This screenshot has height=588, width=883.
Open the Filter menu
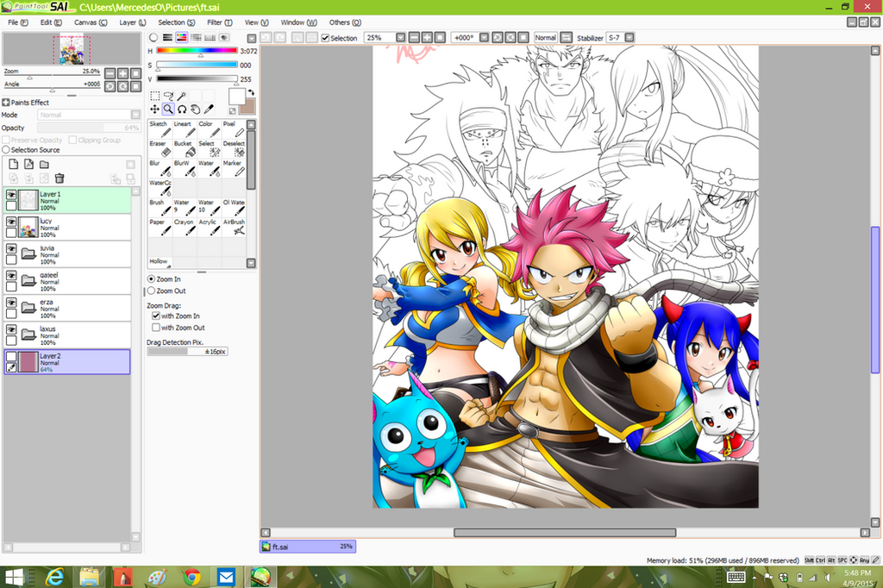point(219,22)
